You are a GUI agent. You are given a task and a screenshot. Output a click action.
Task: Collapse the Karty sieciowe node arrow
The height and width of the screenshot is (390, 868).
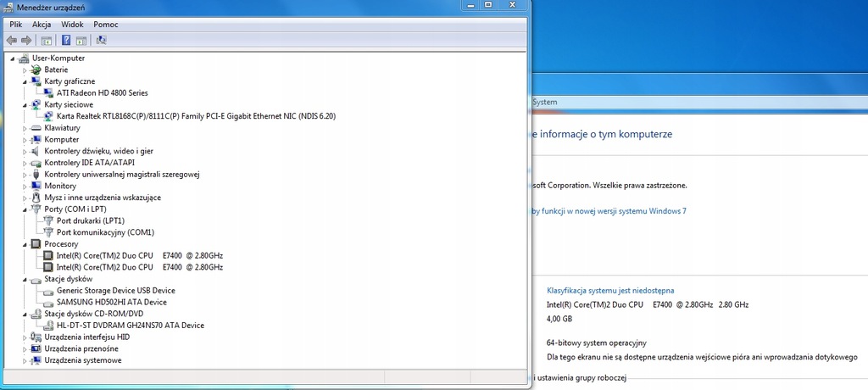(25, 105)
